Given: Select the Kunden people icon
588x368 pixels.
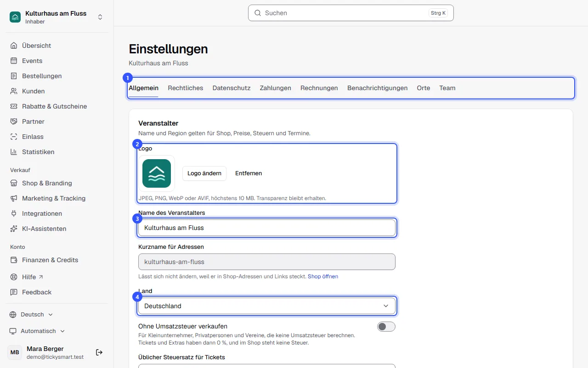Looking at the screenshot, I should [x=14, y=91].
